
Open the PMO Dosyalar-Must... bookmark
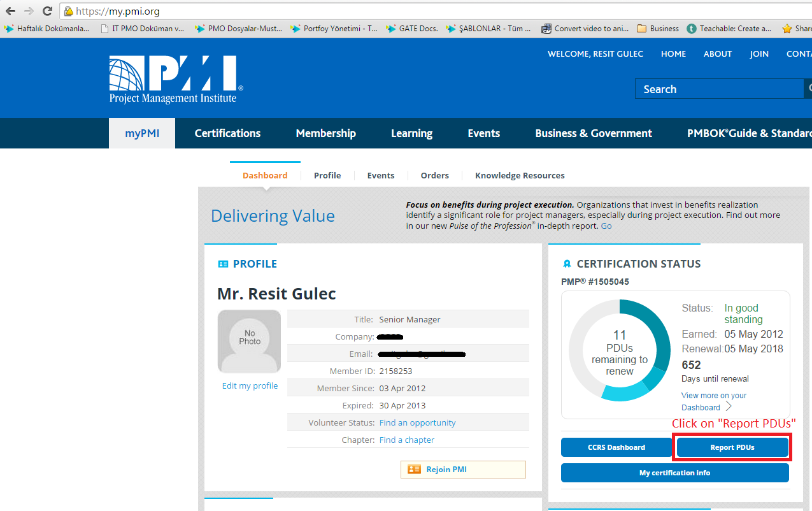tap(238, 29)
